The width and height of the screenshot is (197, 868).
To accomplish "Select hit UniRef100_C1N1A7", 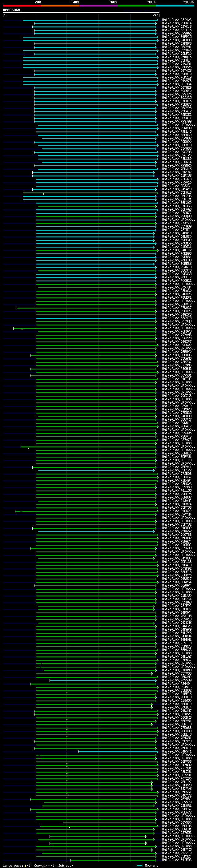I will pos(177,172).
